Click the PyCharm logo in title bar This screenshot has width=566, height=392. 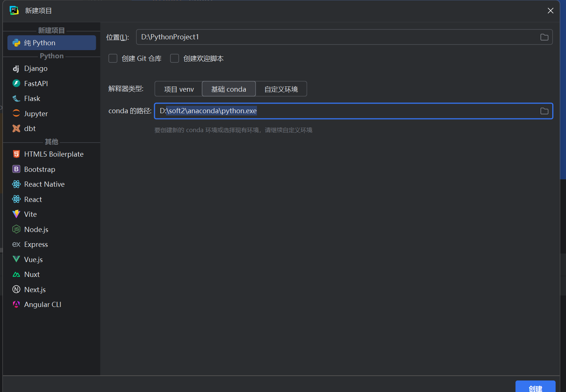pos(14,10)
